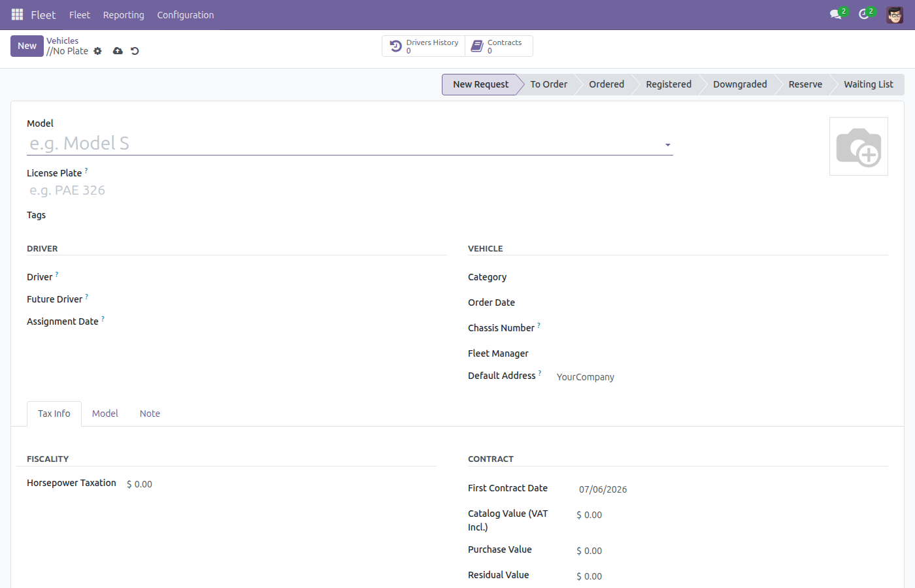The image size is (915, 588).
Task: Expand the Model dropdown arrow
Action: tap(667, 145)
